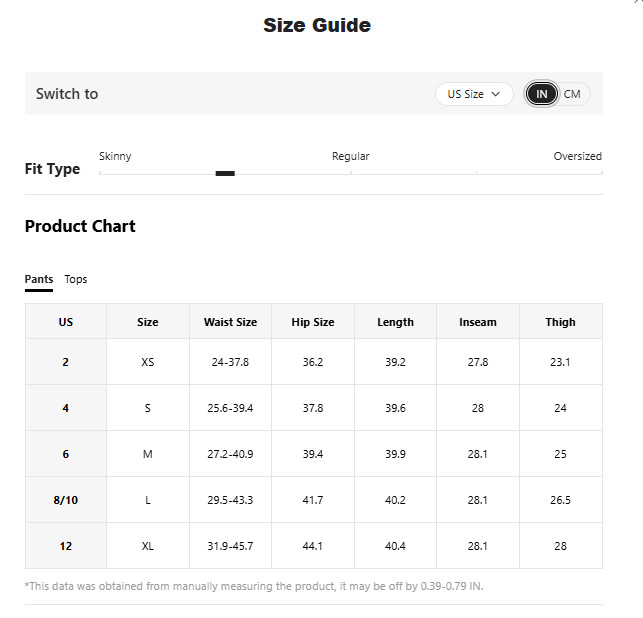Click the Inseam column header
This screenshot has height=618, width=643.
pyautogui.click(x=478, y=322)
